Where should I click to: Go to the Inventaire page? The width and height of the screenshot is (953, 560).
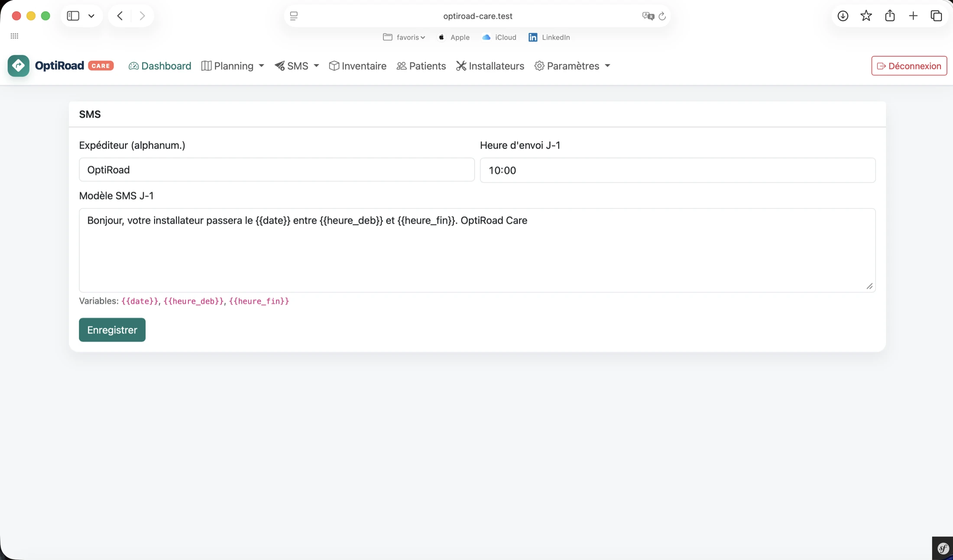click(357, 66)
